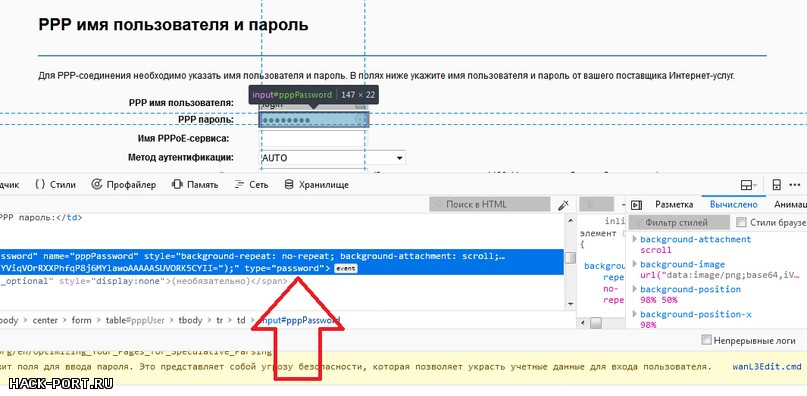Click the eyedropper color picker icon
The width and height of the screenshot is (807, 396).
[x=563, y=205]
